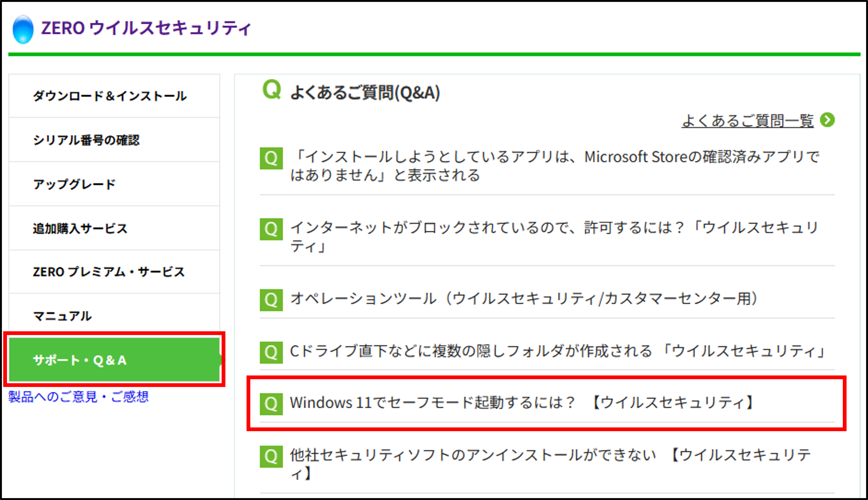Screen dimensions: 868x500
Task: Click the Q icon beside Cドライブ直下 question
Action: pyautogui.click(x=271, y=353)
